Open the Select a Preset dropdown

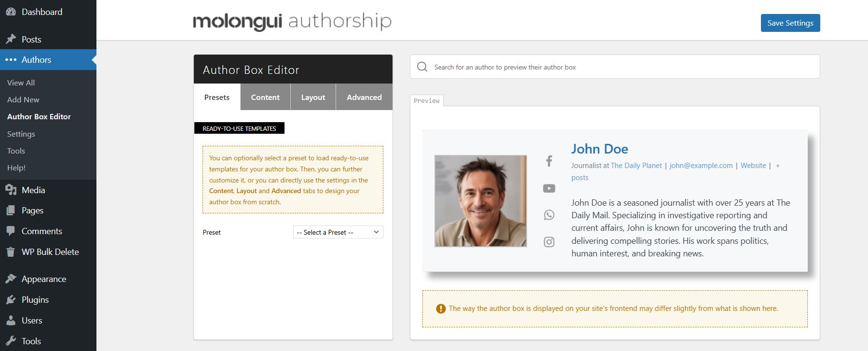(x=338, y=232)
